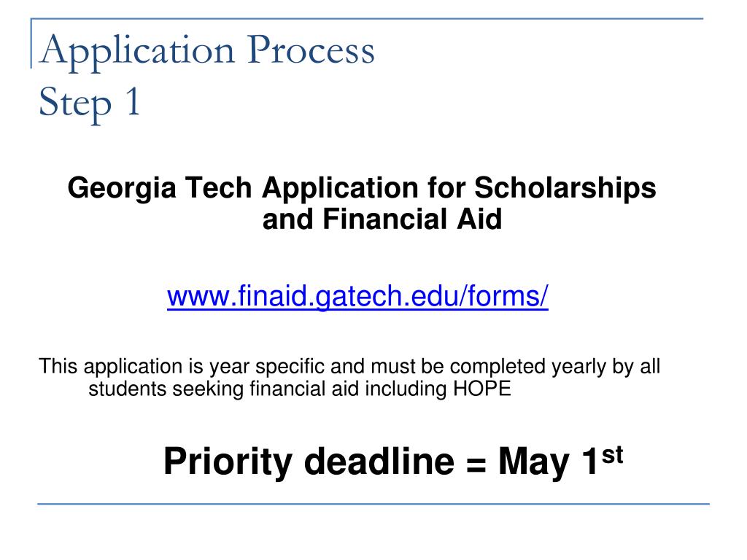Select the word "May" in the deadline line
747x560 pixels.
click(534, 462)
